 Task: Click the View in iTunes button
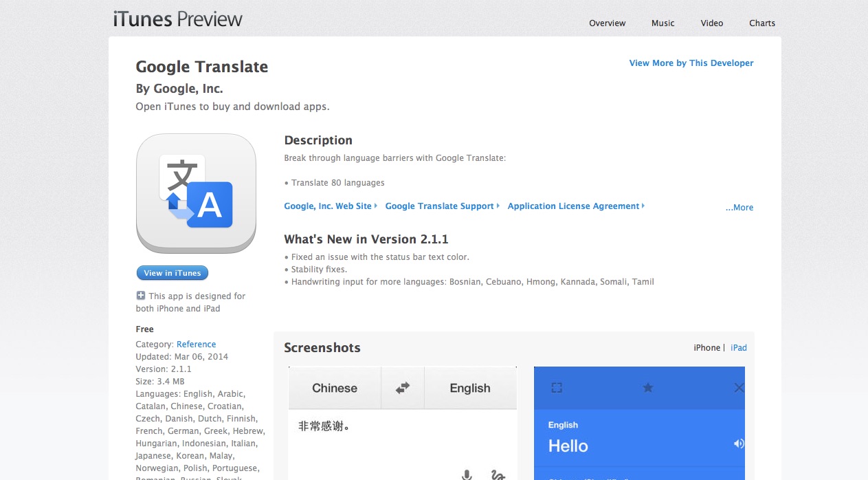pyautogui.click(x=173, y=273)
